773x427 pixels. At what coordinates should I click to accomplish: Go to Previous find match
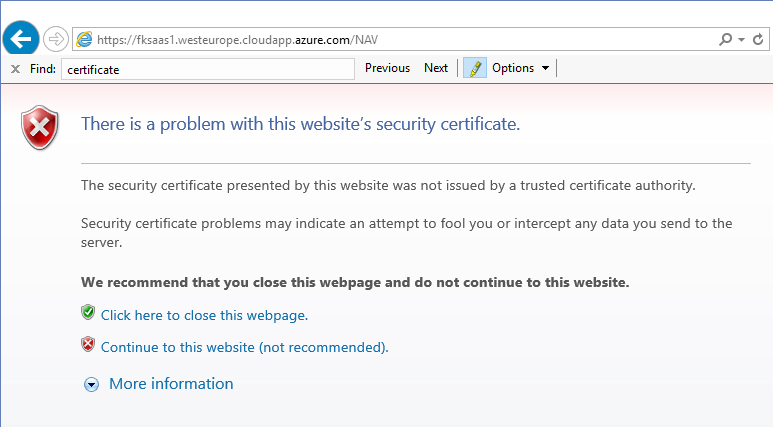387,68
